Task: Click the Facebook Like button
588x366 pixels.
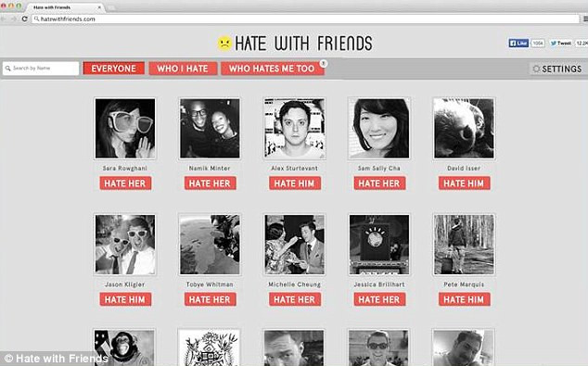Action: 518,44
